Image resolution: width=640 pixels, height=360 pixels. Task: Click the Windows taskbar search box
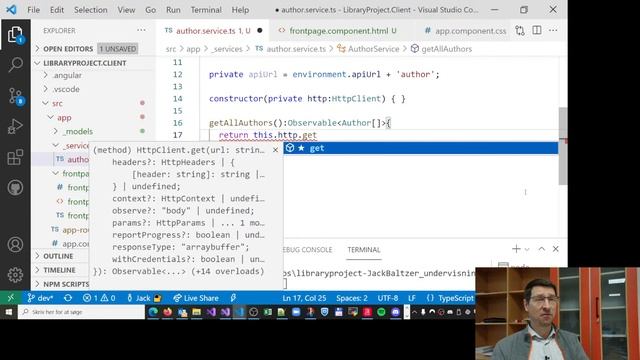point(82,312)
